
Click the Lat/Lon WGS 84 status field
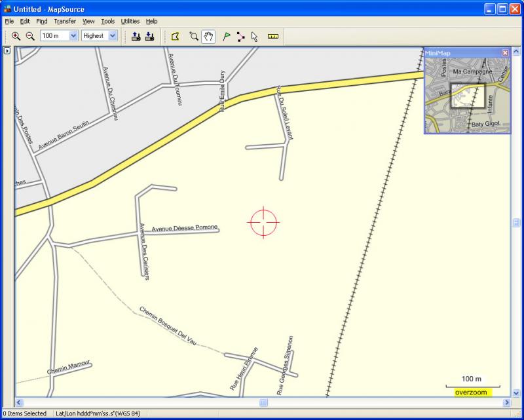(x=98, y=413)
